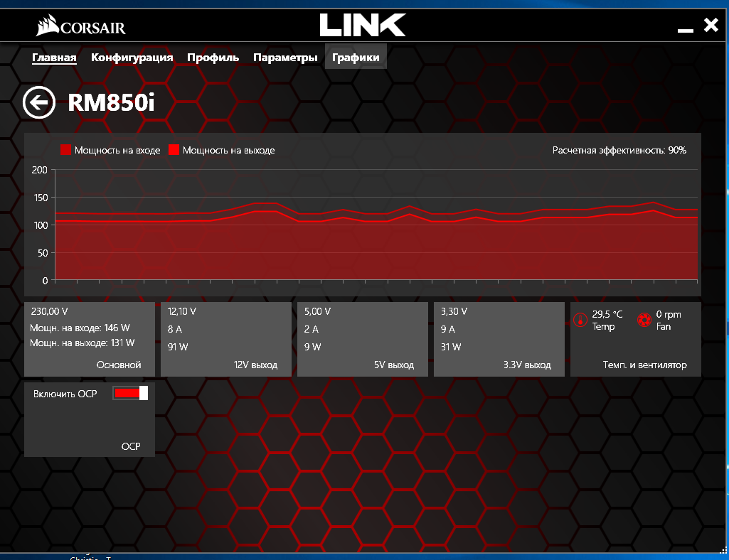729x560 pixels.
Task: Go back using the arrow beside RM850i
Action: pyautogui.click(x=39, y=102)
